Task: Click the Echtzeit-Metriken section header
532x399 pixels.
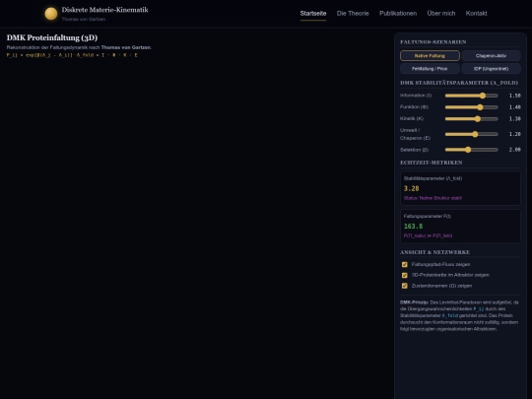Action: tap(432, 163)
